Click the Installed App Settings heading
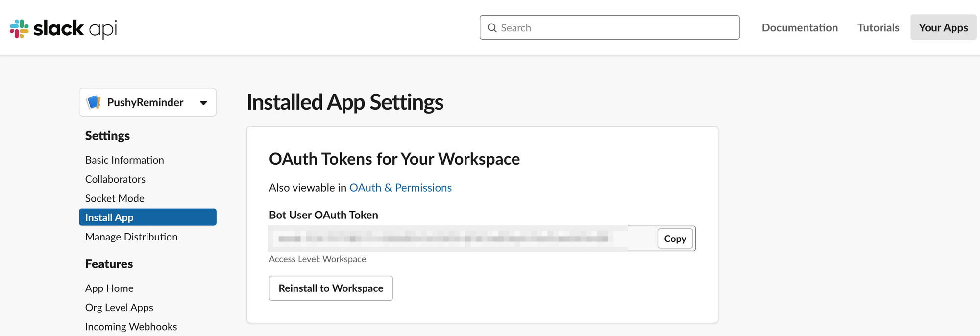Screen dimensions: 980x336 tap(345, 102)
